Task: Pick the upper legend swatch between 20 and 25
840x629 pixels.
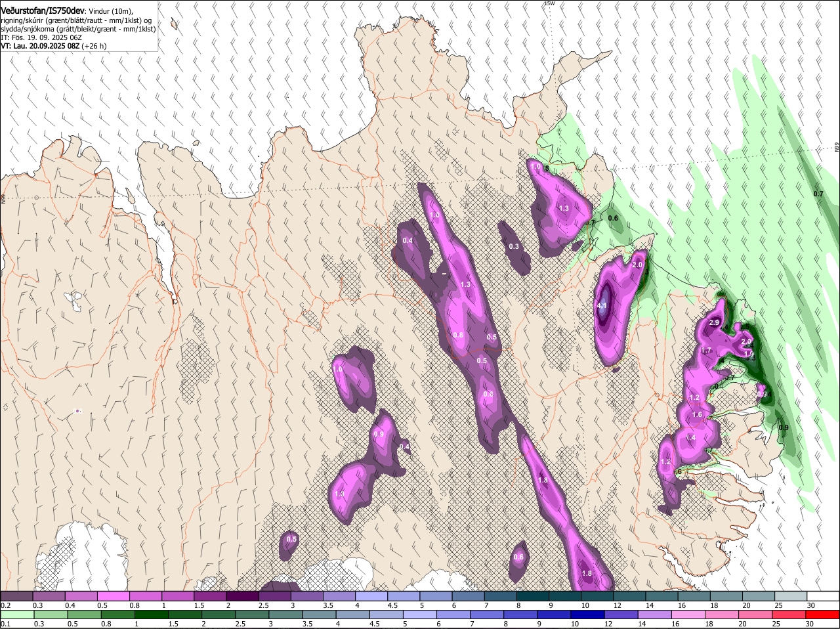Action: click(759, 596)
